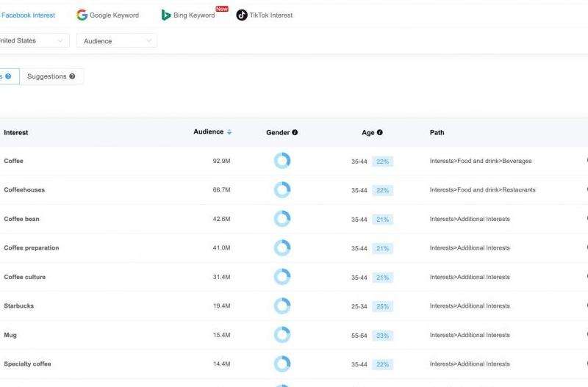The image size is (588, 387).
Task: Click the Google logo icon
Action: [82, 15]
